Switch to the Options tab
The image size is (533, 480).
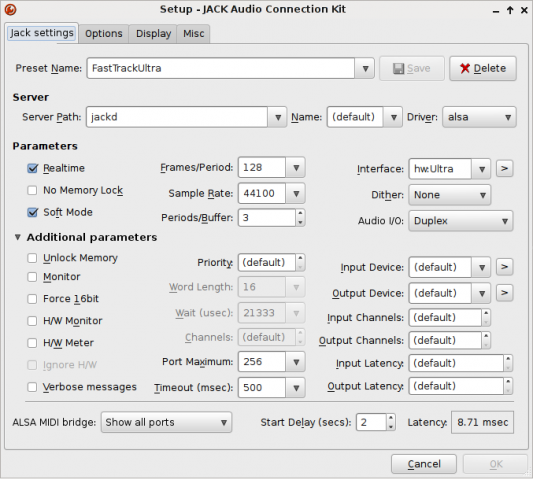(x=104, y=34)
